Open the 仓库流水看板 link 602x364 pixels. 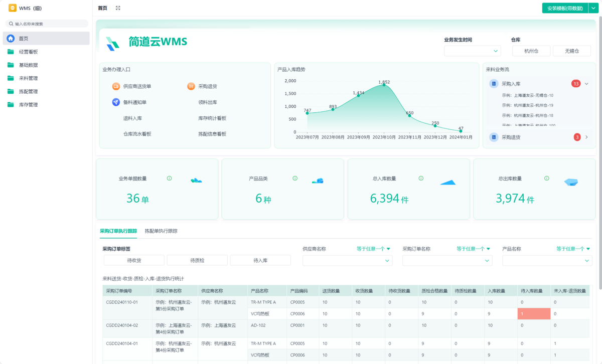tap(137, 134)
